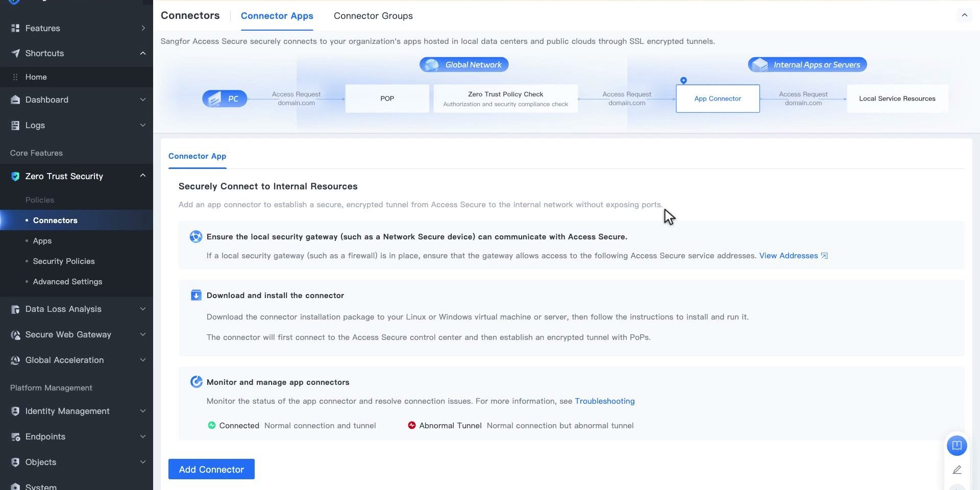The width and height of the screenshot is (980, 490).
Task: Click the Dashboard icon in sidebar
Action: coord(15,100)
